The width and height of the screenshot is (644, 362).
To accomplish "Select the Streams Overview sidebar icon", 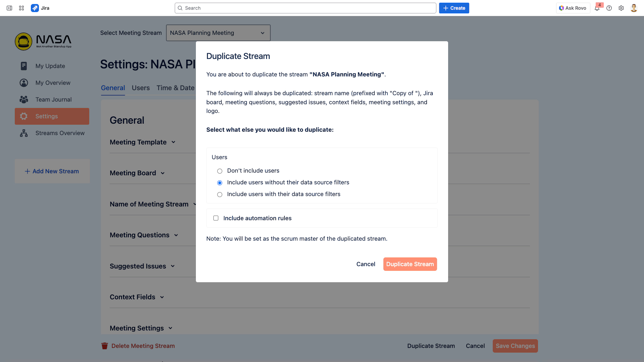I will (x=23, y=133).
